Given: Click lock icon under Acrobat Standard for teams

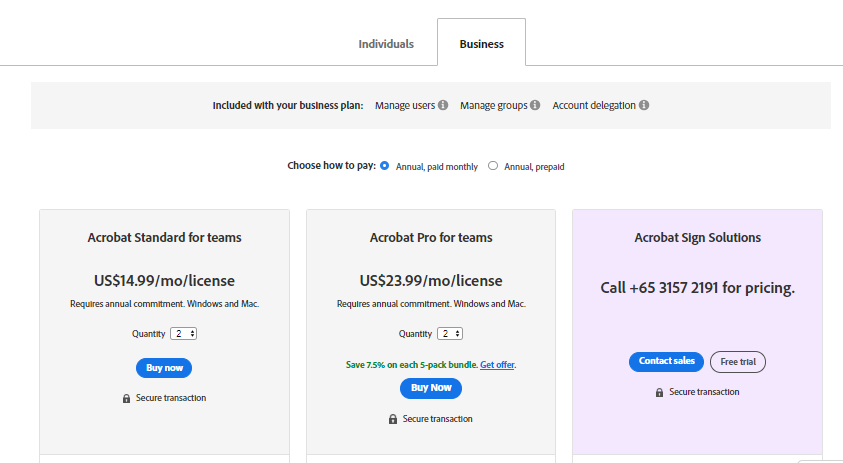Looking at the screenshot, I should (126, 398).
